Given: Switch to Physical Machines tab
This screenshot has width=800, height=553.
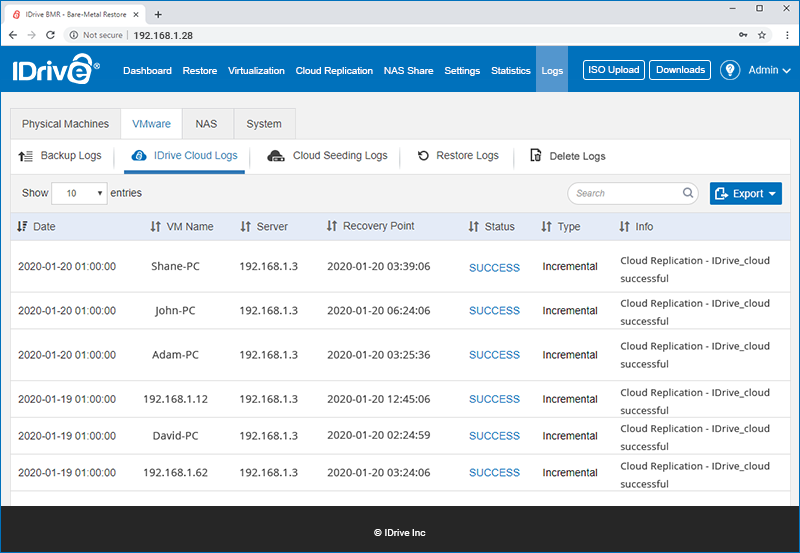Looking at the screenshot, I should coord(65,124).
